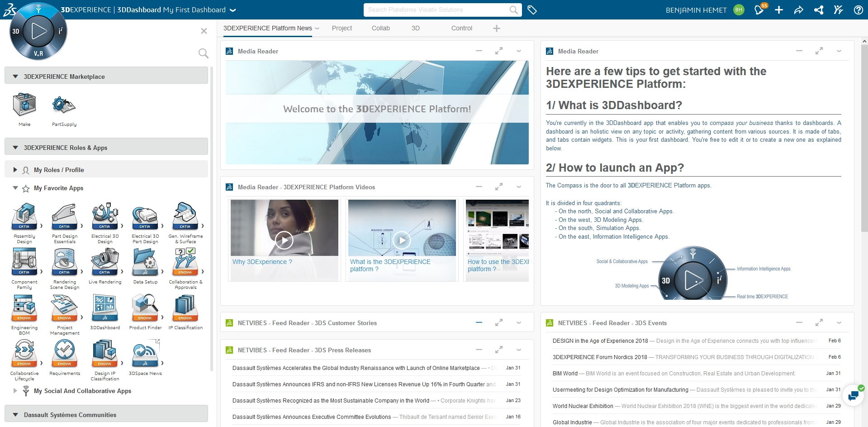Launch Electrical 3D Part Design app
This screenshot has height=427, width=868.
(x=145, y=216)
